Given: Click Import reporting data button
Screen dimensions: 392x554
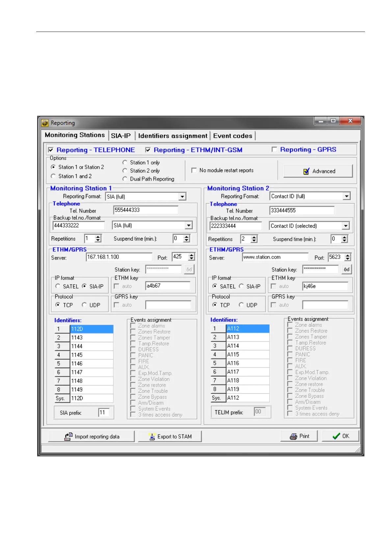Looking at the screenshot, I should 91,436.
